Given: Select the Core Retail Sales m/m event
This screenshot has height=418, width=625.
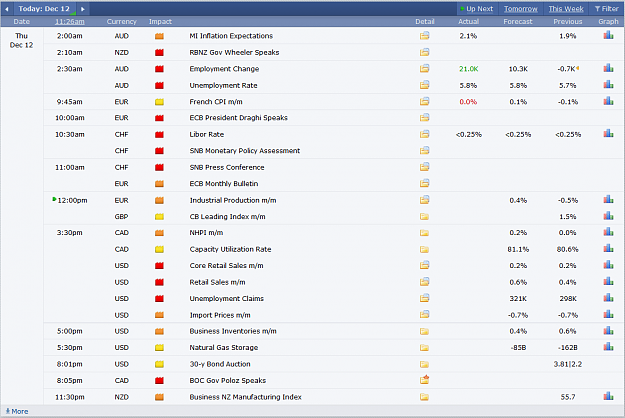Looking at the screenshot, I should point(226,266).
